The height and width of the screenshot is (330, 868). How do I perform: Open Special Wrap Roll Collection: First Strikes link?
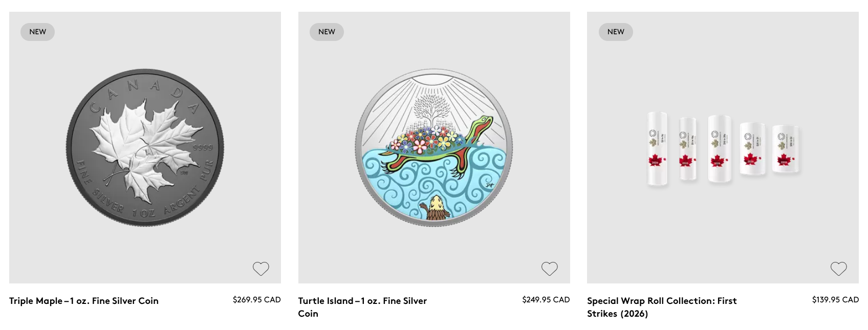tap(662, 307)
